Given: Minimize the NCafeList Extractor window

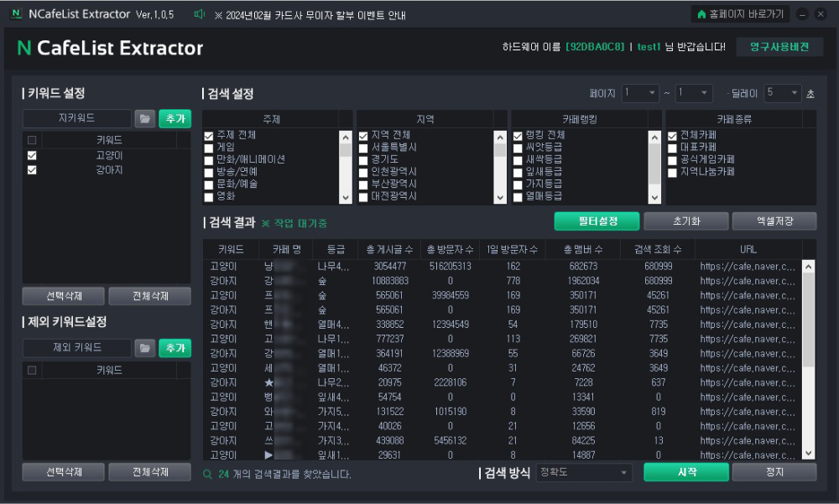Looking at the screenshot, I should click(801, 14).
